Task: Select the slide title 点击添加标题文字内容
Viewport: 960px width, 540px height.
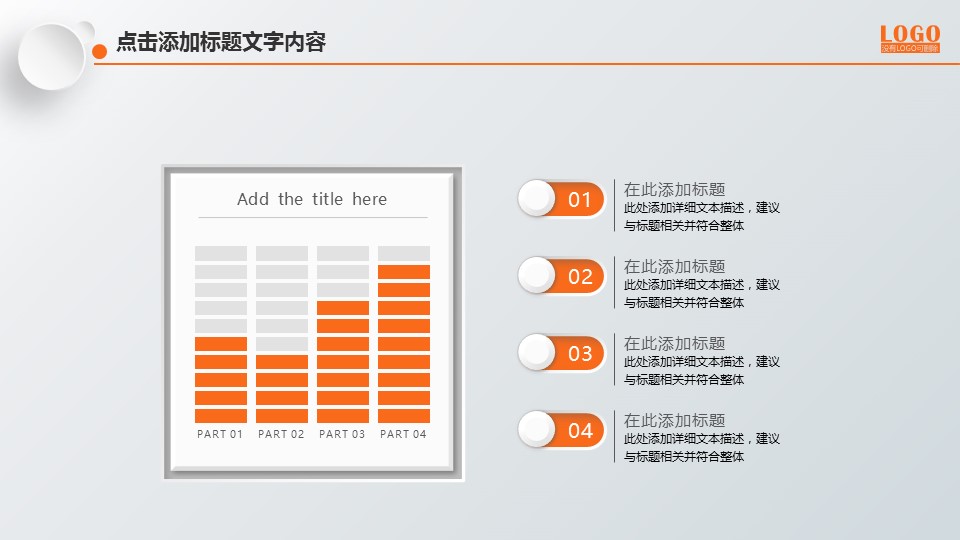Action: [221, 42]
